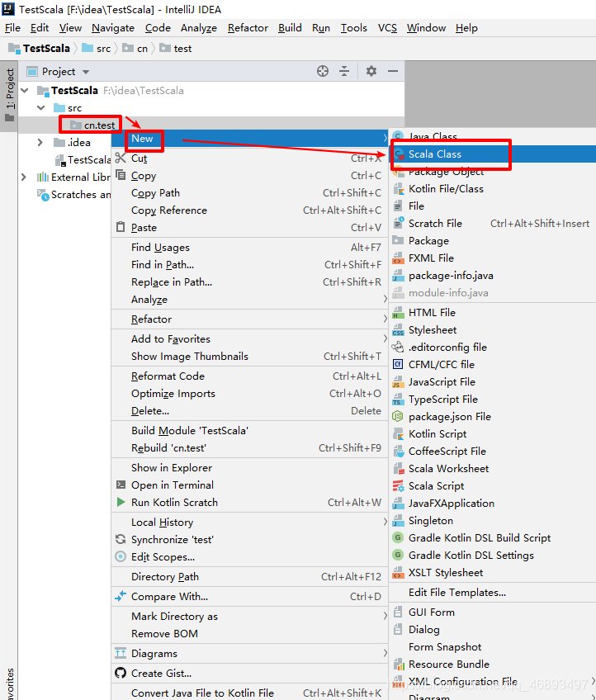Expand External Libraries node
Screen dimensions: 596x700
[x=24, y=177]
